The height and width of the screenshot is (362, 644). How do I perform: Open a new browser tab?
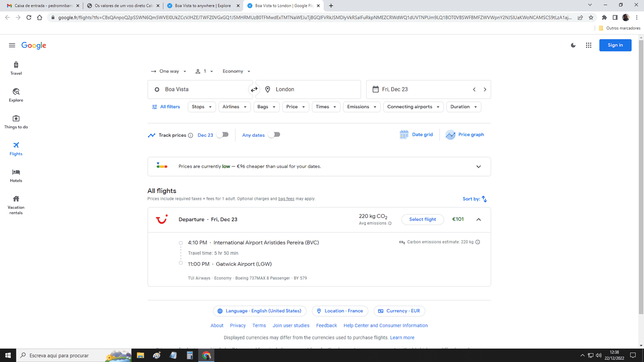(331, 6)
